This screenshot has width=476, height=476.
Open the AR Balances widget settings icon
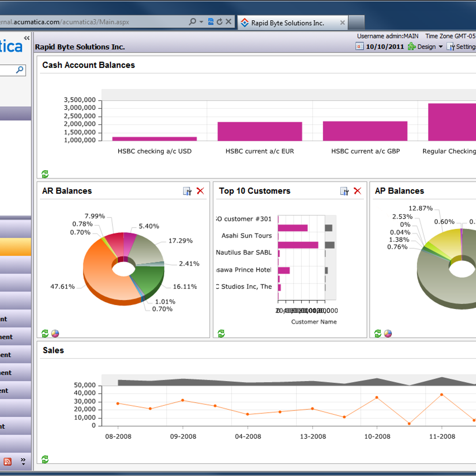point(186,191)
